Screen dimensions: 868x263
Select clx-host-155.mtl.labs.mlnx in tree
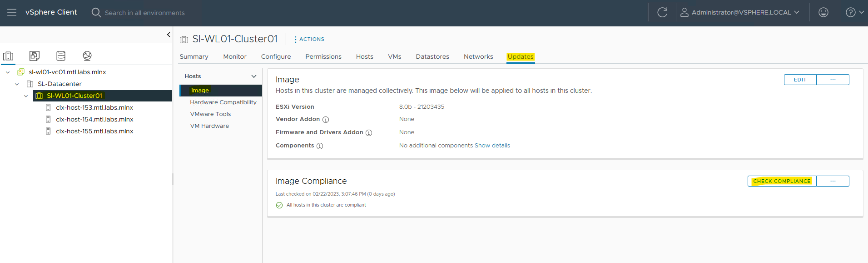[x=94, y=131]
